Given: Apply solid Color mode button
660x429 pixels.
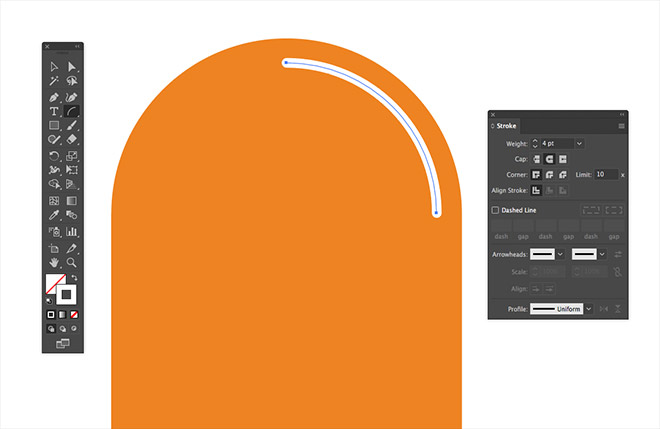Looking at the screenshot, I should (51, 314).
